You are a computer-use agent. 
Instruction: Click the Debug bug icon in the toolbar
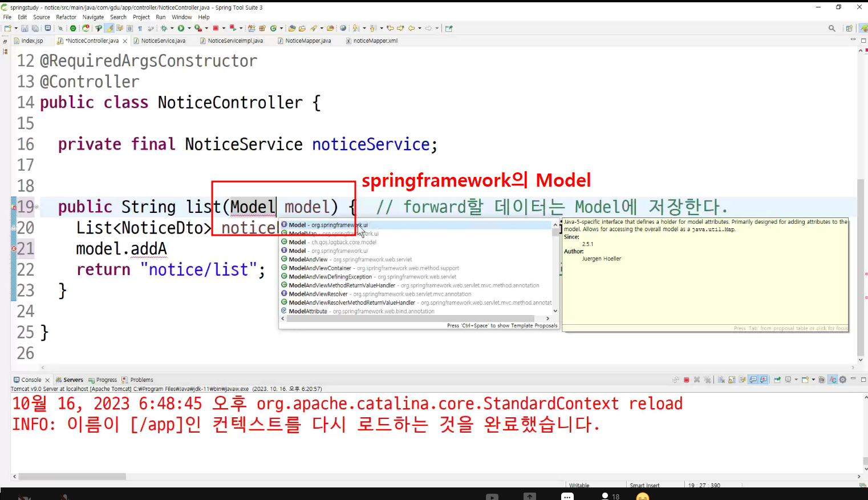(x=164, y=28)
